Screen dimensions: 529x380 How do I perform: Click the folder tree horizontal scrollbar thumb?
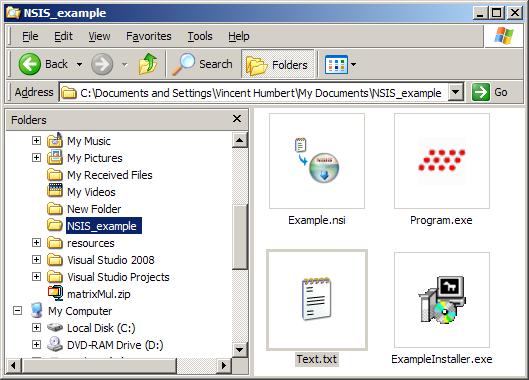pyautogui.click(x=99, y=365)
